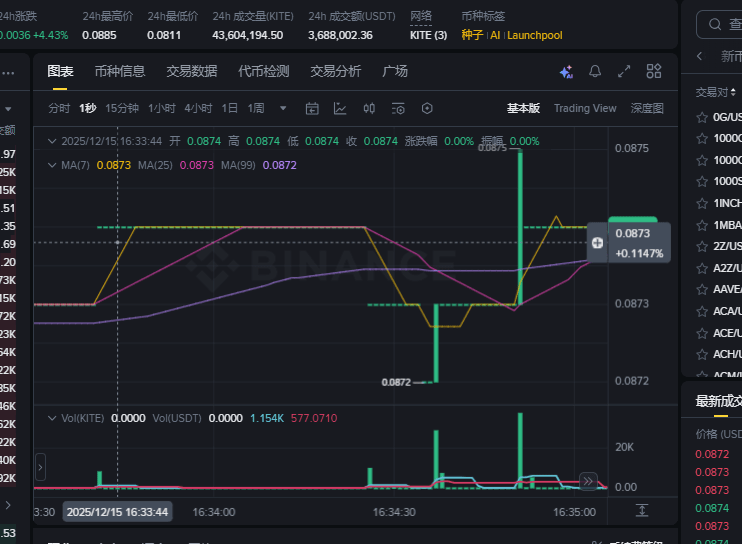Open the hexagon chart settings icon
Screen dimensions: 742x544
click(427, 109)
